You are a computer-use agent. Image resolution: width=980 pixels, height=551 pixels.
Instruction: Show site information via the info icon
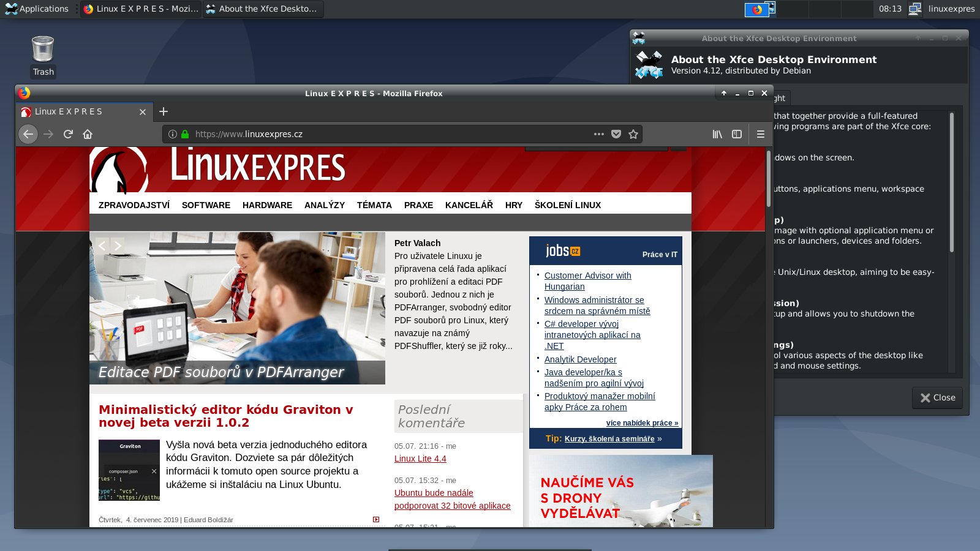173,134
